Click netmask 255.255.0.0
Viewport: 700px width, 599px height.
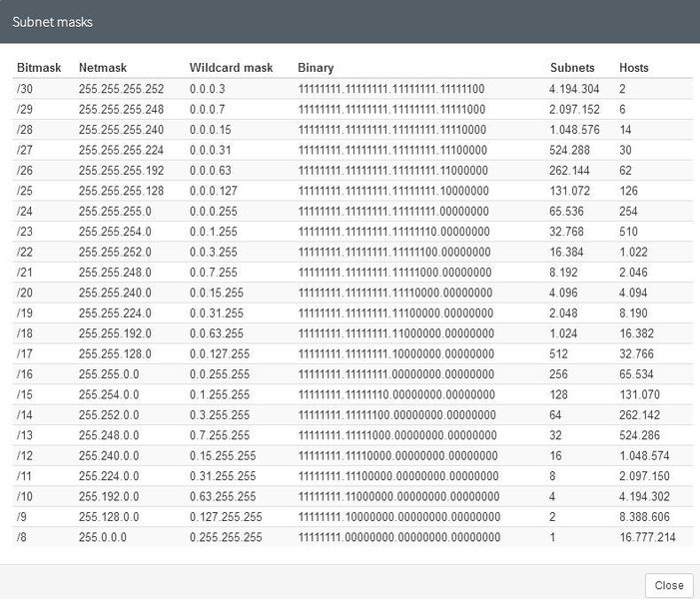[109, 374]
